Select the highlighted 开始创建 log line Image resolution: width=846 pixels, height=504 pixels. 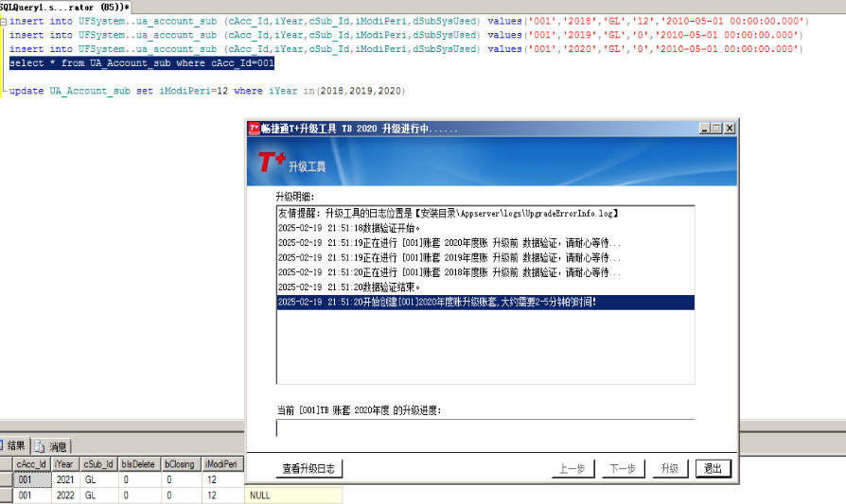pyautogui.click(x=485, y=303)
